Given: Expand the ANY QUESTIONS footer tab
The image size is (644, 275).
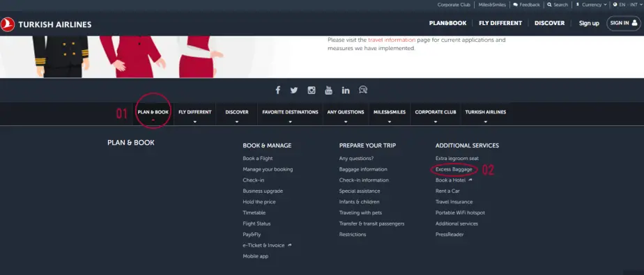Looking at the screenshot, I should pyautogui.click(x=346, y=114).
